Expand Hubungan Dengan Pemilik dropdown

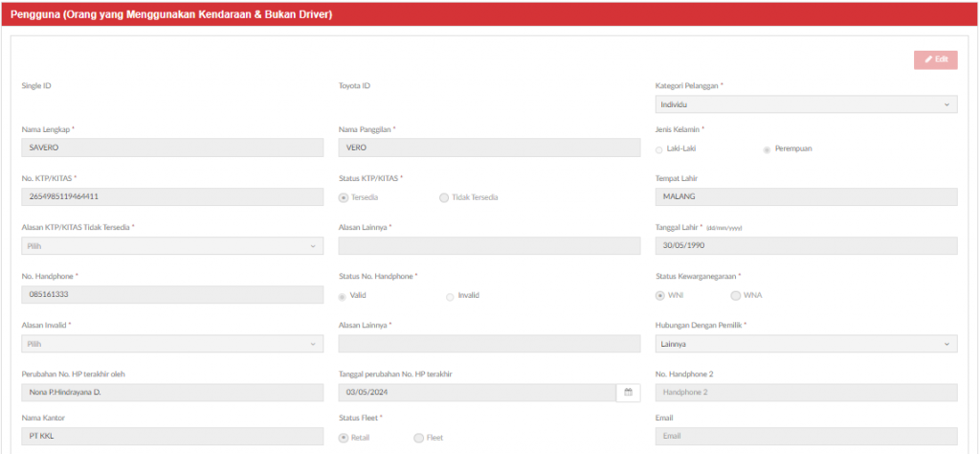pyautogui.click(x=806, y=344)
